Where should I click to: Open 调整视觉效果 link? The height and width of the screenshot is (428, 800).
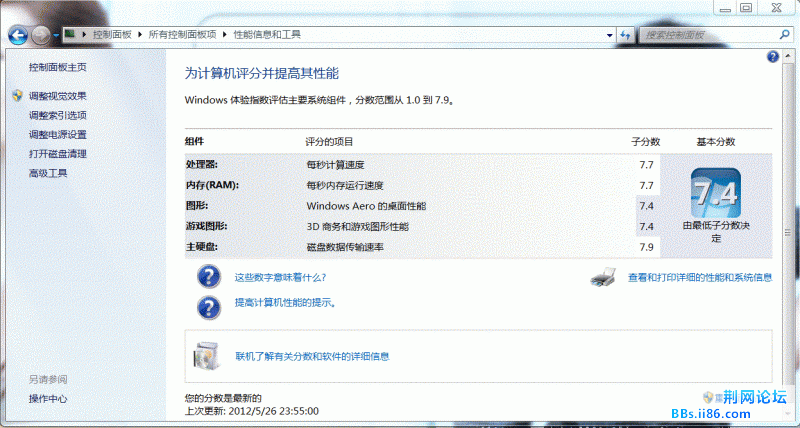pyautogui.click(x=58, y=96)
